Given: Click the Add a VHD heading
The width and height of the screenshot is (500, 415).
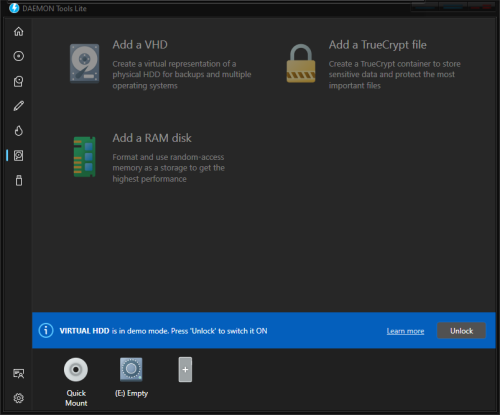Looking at the screenshot, I should pyautogui.click(x=140, y=45).
